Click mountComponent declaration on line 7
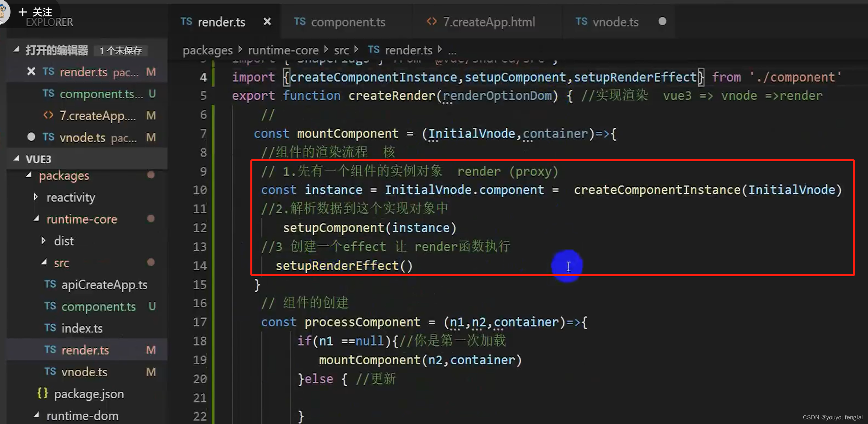The height and width of the screenshot is (424, 868). 348,134
